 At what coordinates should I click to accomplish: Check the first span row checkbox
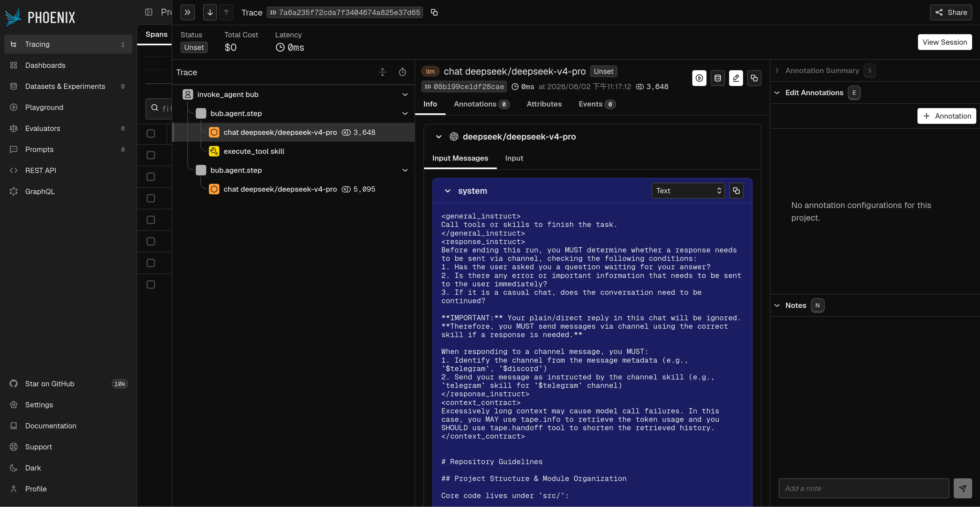tap(151, 134)
